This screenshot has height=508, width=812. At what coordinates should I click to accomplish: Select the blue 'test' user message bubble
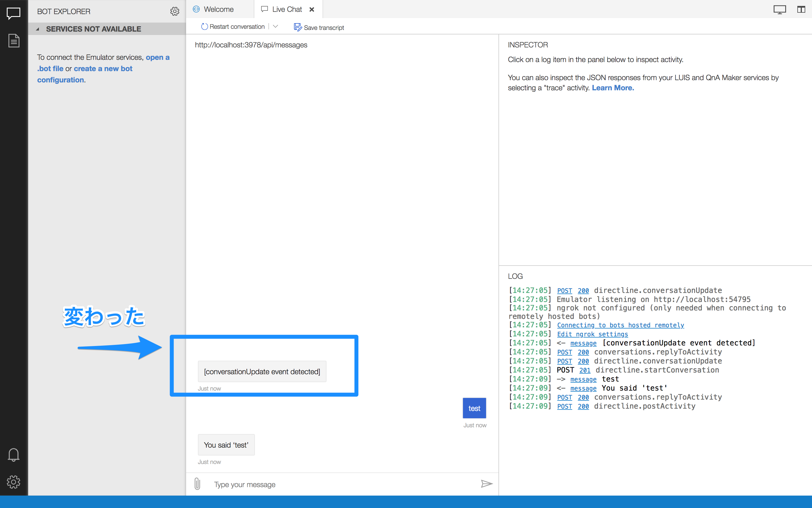click(x=474, y=408)
